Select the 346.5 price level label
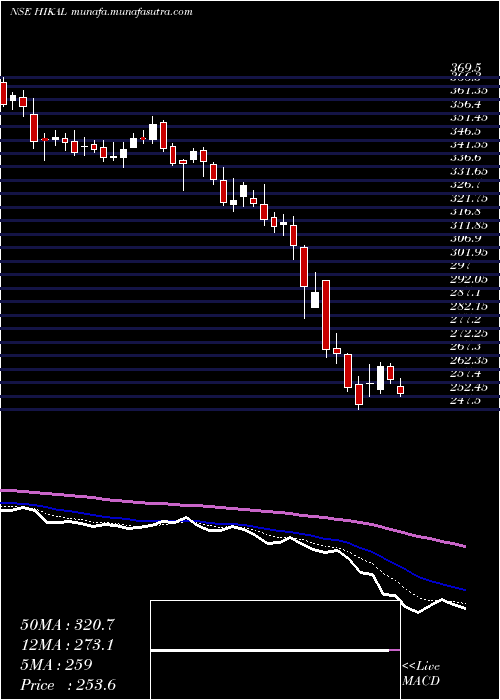500x700 pixels. pos(467,131)
